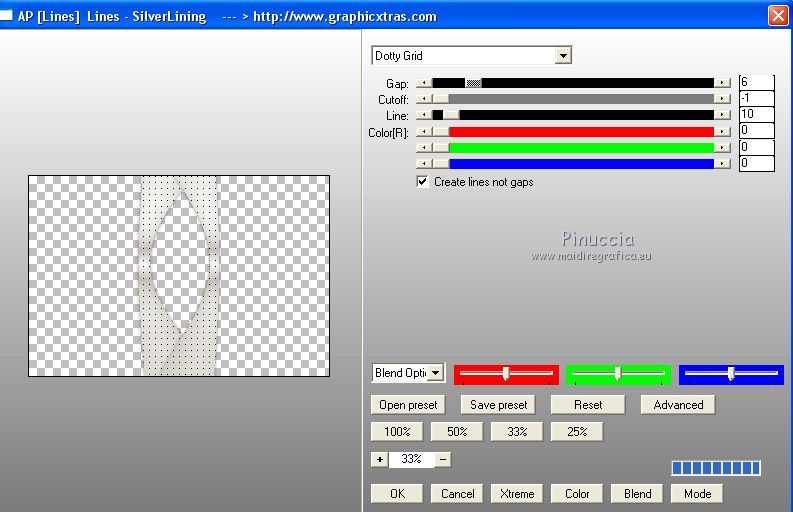Click the Advanced button
793x512 pixels.
678,405
